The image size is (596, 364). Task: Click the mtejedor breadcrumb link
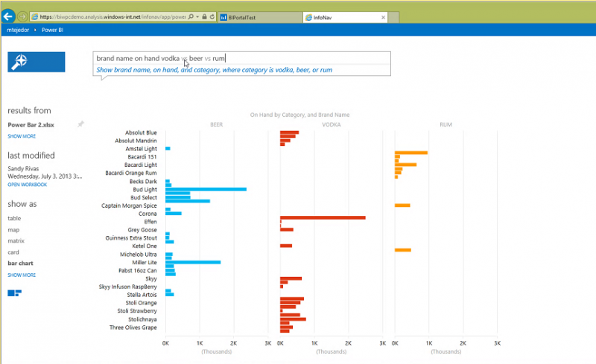(18, 30)
